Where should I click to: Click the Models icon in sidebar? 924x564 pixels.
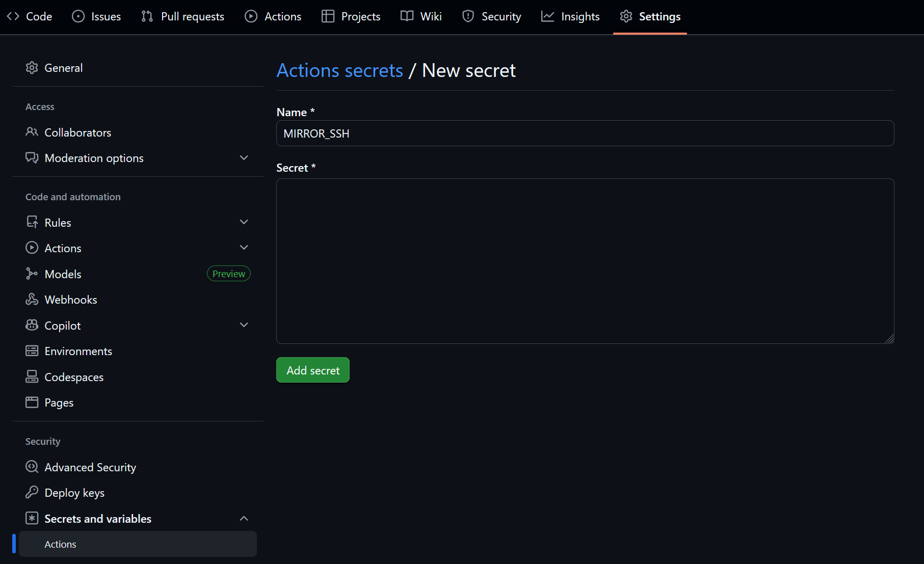[x=32, y=274]
